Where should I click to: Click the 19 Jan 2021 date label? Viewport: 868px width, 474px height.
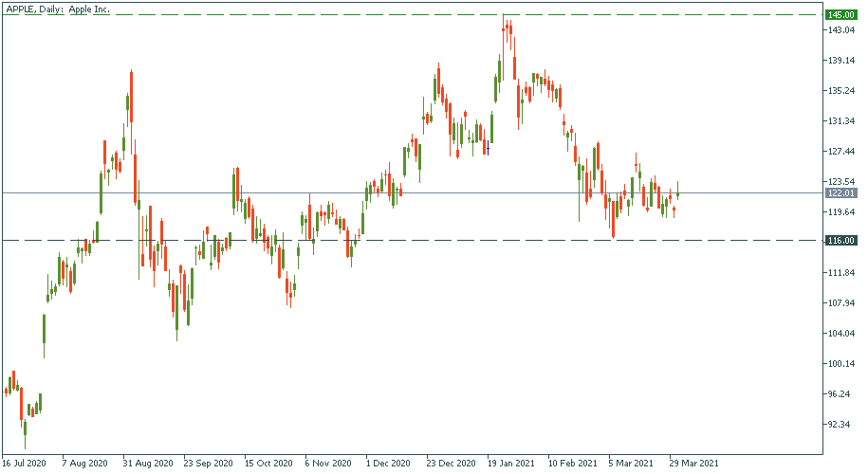tap(510, 464)
